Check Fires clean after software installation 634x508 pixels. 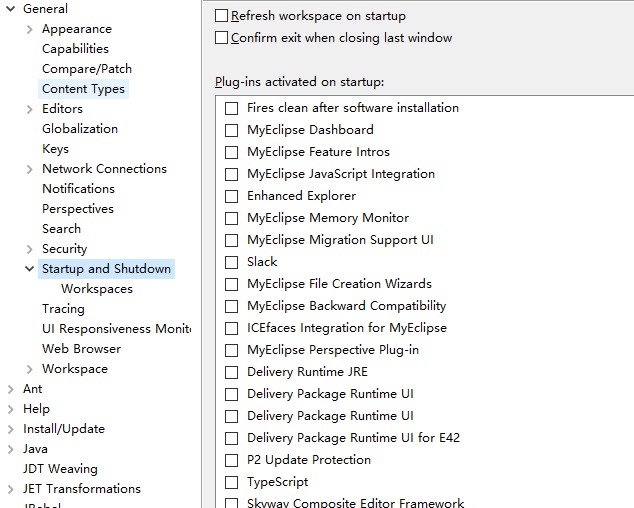[x=231, y=108]
